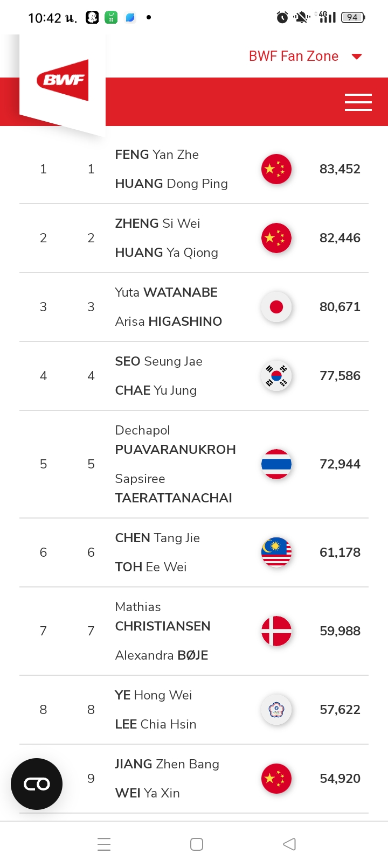Click Malaysia flag icon
This screenshot has height=868, width=388.
[276, 552]
